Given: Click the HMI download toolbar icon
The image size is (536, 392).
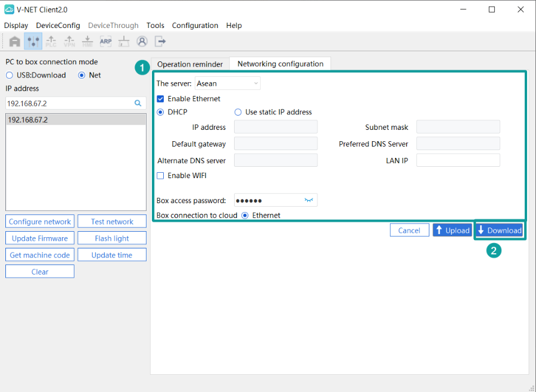Looking at the screenshot, I should 88,41.
